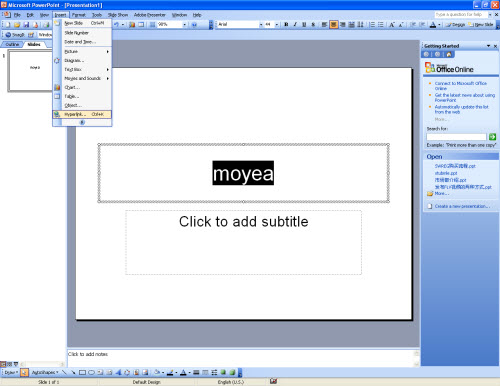Image resolution: width=500 pixels, height=386 pixels.
Task: Toggle Bold formatting
Action: [286, 24]
